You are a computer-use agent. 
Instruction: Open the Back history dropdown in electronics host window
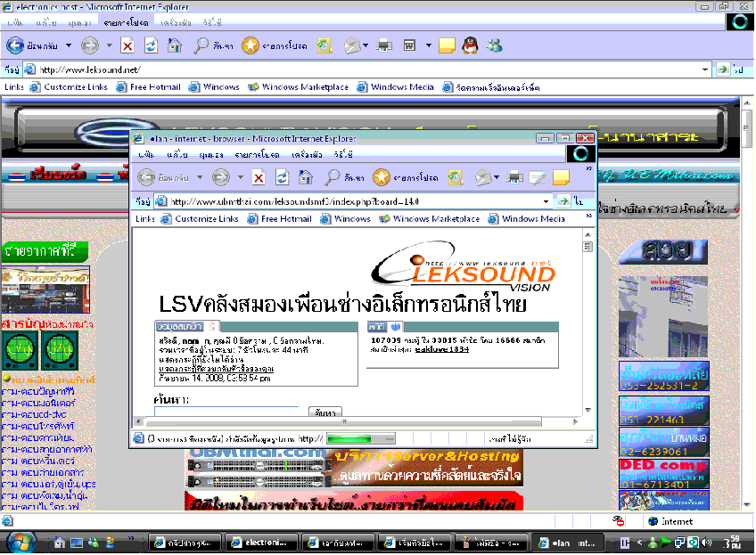point(69,45)
